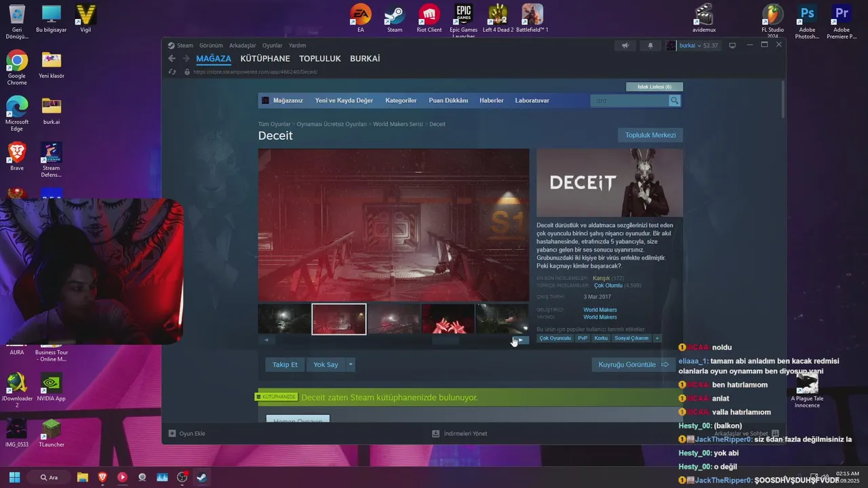Open Topluluk Merkezi button
The width and height of the screenshot is (868, 488).
pos(650,135)
